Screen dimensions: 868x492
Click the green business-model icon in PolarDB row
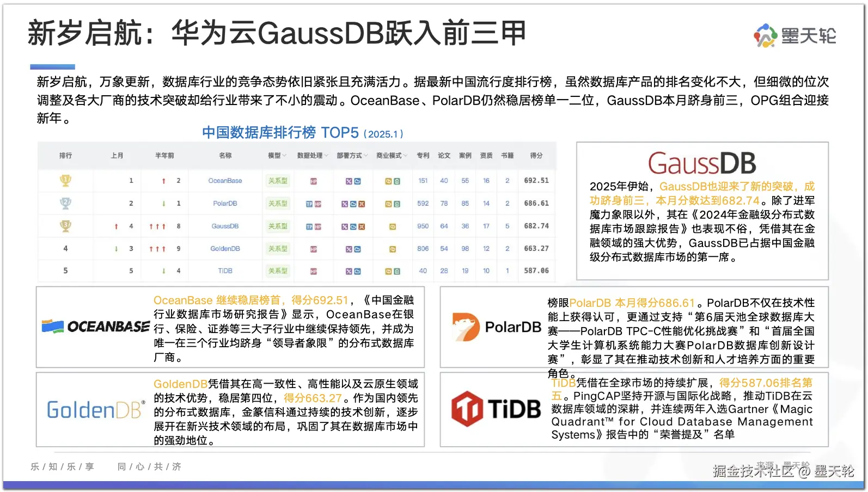(x=397, y=204)
